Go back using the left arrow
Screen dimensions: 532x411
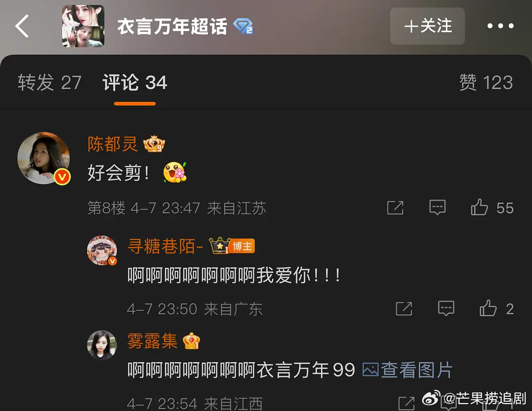(x=22, y=26)
